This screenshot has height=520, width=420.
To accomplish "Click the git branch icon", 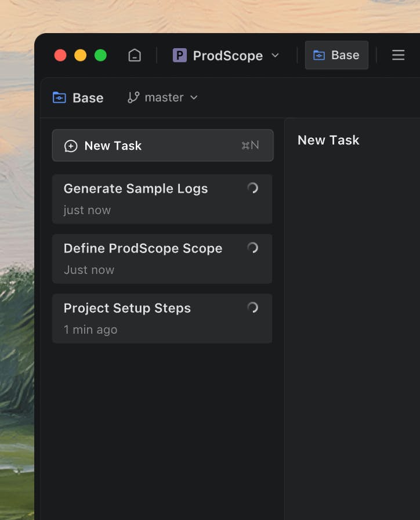I will tap(133, 98).
